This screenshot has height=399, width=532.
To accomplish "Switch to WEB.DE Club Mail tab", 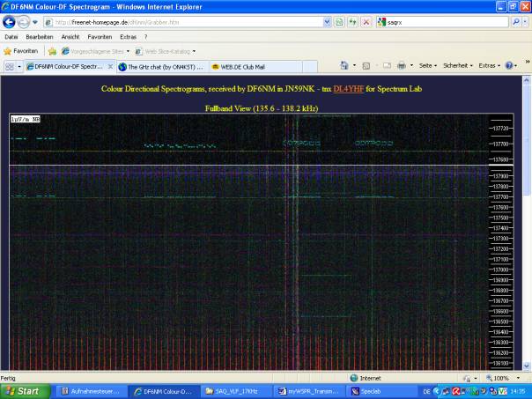I will point(255,67).
